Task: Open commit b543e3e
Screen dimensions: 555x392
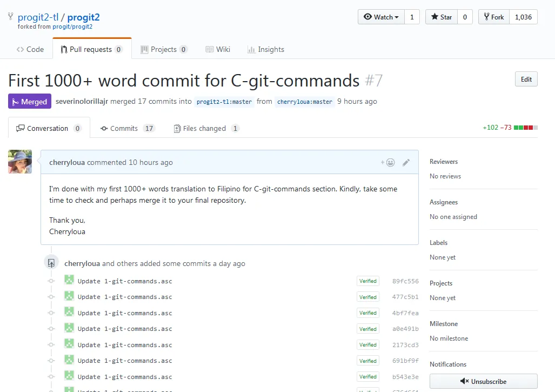Action: tap(405, 377)
